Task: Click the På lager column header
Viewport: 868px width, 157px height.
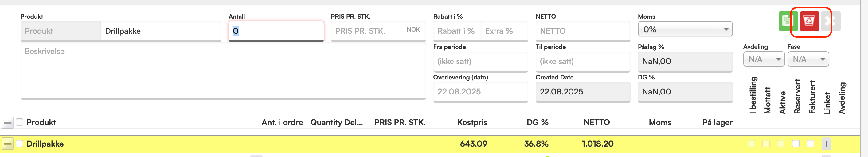Action: 717,122
